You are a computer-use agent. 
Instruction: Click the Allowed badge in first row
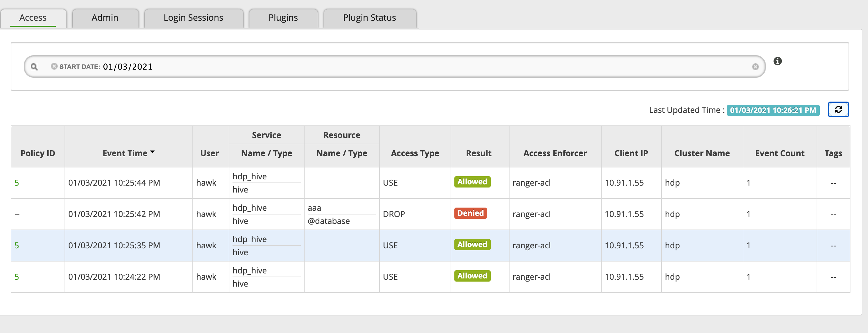coord(472,182)
